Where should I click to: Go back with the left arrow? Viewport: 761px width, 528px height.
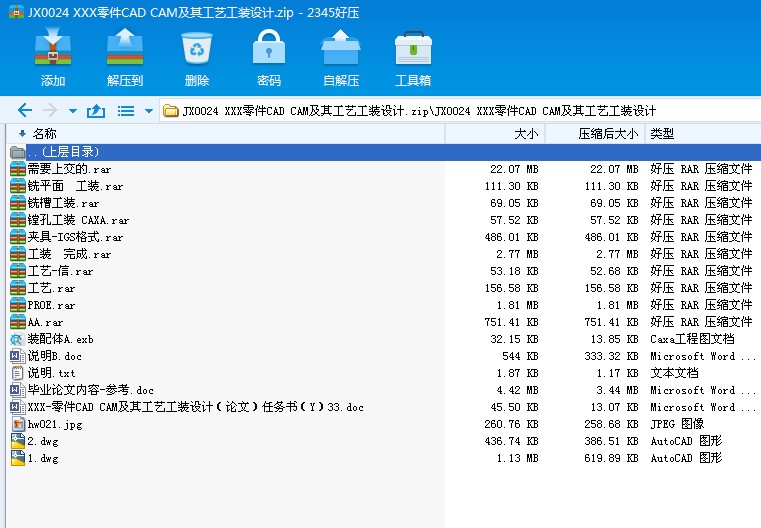tap(25, 111)
